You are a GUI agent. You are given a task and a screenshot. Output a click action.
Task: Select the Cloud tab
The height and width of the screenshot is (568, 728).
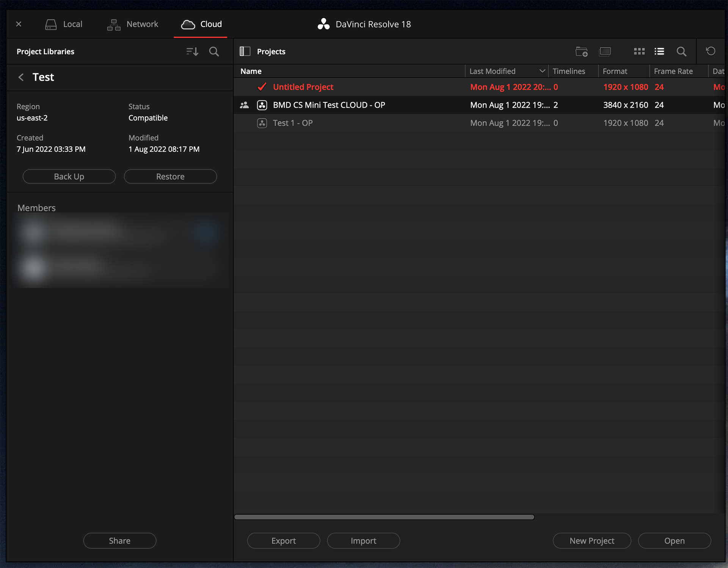201,24
